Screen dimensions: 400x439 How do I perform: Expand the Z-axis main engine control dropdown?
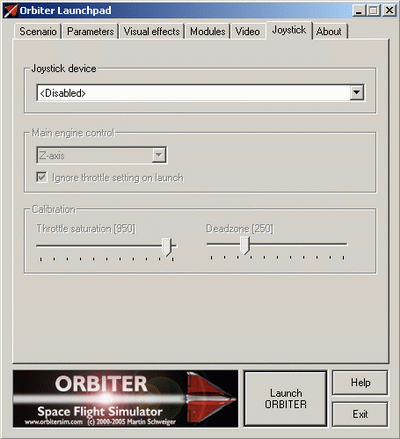(x=159, y=155)
